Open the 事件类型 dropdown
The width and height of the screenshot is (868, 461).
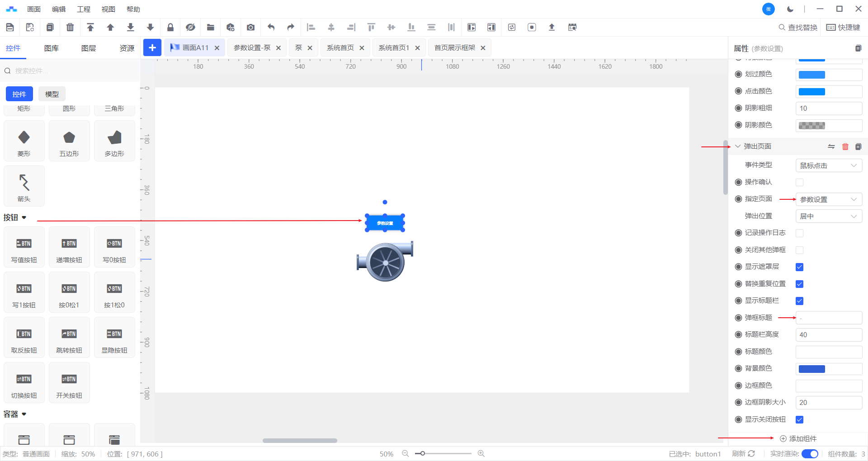point(828,166)
